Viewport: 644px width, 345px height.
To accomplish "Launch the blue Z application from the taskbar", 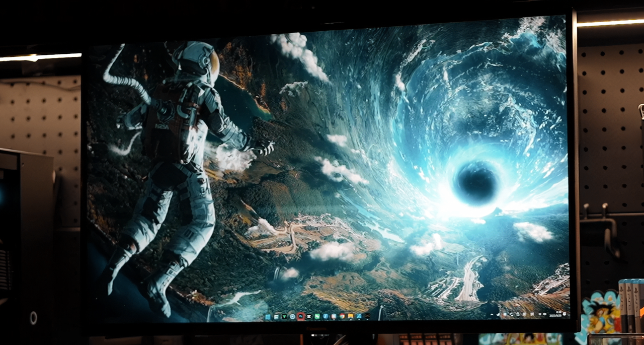I will pos(359,317).
